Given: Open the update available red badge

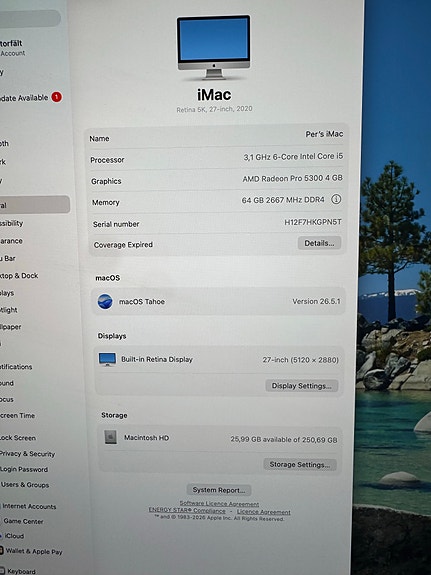Looking at the screenshot, I should click(x=56, y=97).
